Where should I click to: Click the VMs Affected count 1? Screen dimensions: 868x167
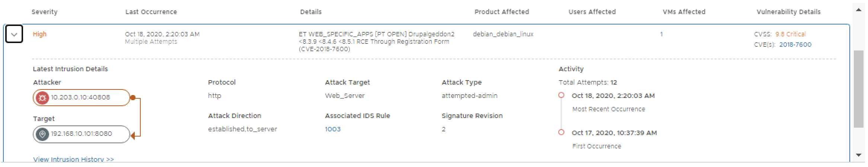tap(661, 34)
